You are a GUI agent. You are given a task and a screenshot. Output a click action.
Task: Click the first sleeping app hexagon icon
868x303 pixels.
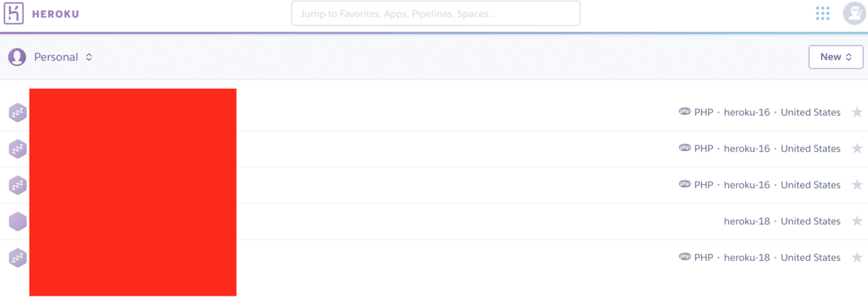click(x=17, y=113)
